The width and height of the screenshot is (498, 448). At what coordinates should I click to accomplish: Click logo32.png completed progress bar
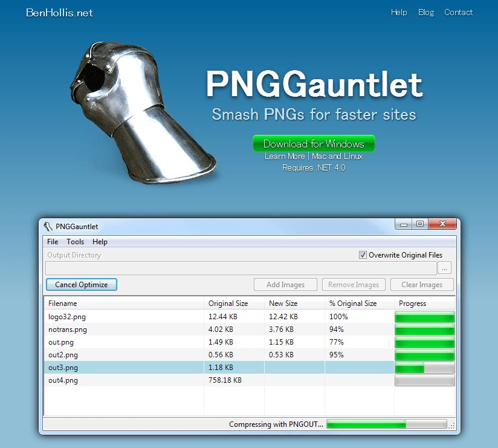pyautogui.click(x=425, y=317)
